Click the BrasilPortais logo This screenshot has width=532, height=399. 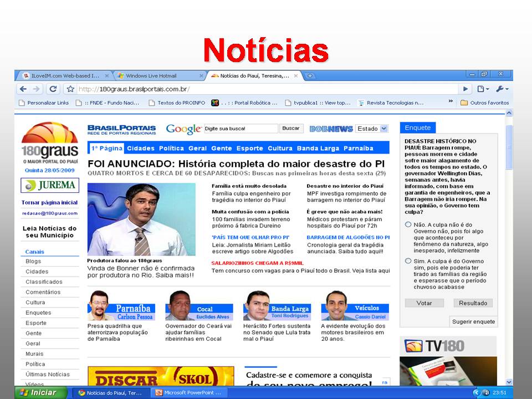(121, 130)
